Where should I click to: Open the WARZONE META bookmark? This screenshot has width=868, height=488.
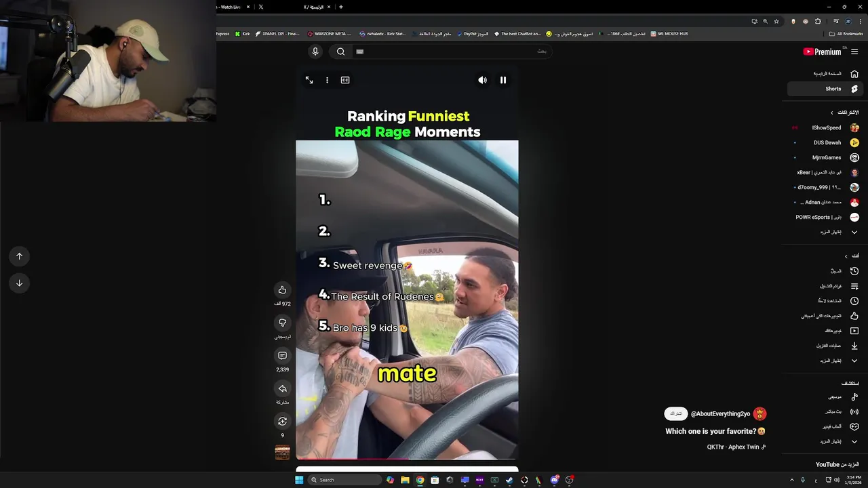pos(330,33)
